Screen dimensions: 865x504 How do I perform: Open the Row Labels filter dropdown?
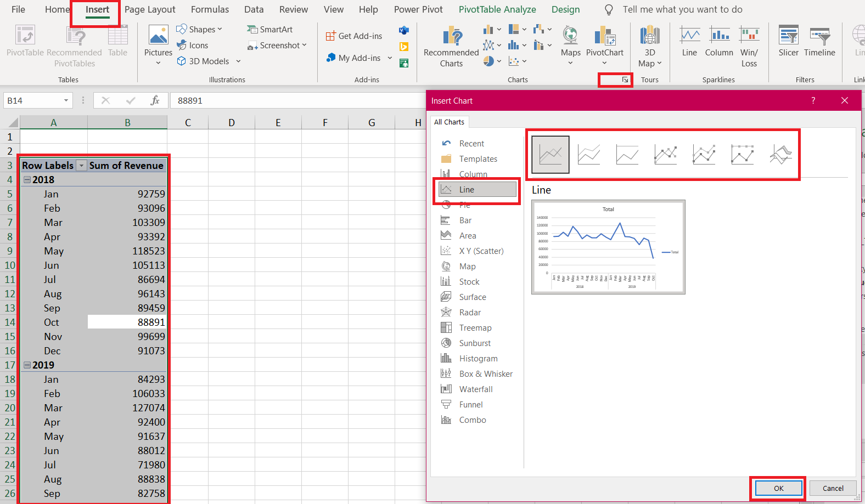[81, 166]
